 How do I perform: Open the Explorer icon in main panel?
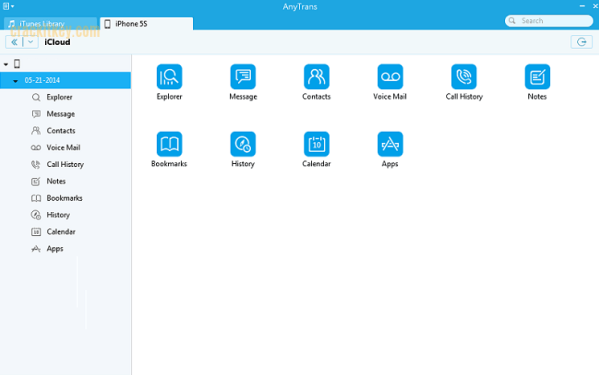coord(169,77)
